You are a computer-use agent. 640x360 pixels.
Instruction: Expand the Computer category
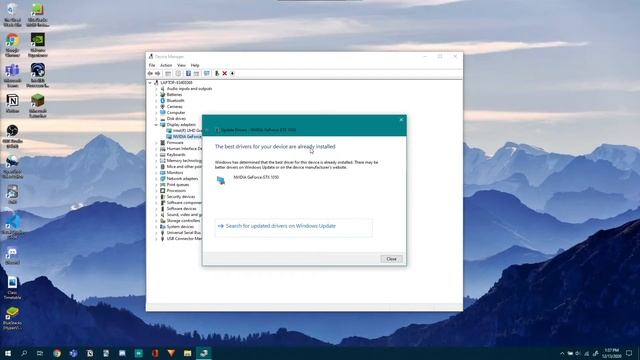pyautogui.click(x=156, y=113)
